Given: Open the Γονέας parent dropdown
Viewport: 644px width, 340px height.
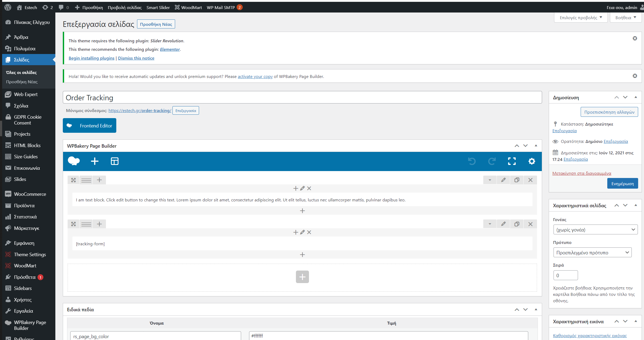Looking at the screenshot, I should click(x=595, y=230).
